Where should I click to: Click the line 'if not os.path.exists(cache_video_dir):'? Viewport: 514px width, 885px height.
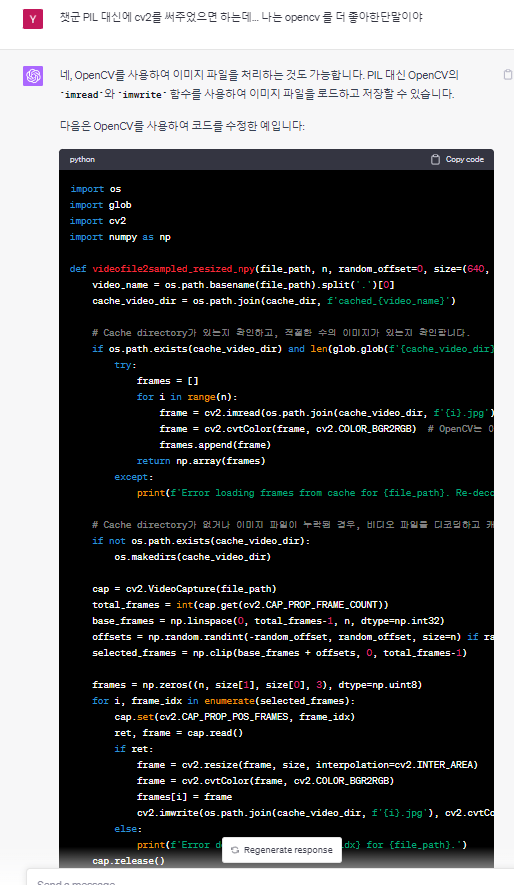[x=201, y=541]
